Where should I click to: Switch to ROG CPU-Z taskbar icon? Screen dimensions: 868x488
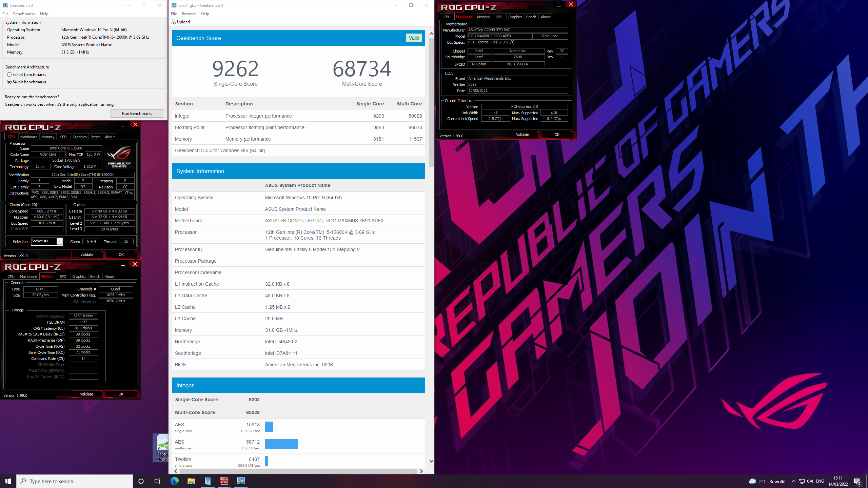224,481
